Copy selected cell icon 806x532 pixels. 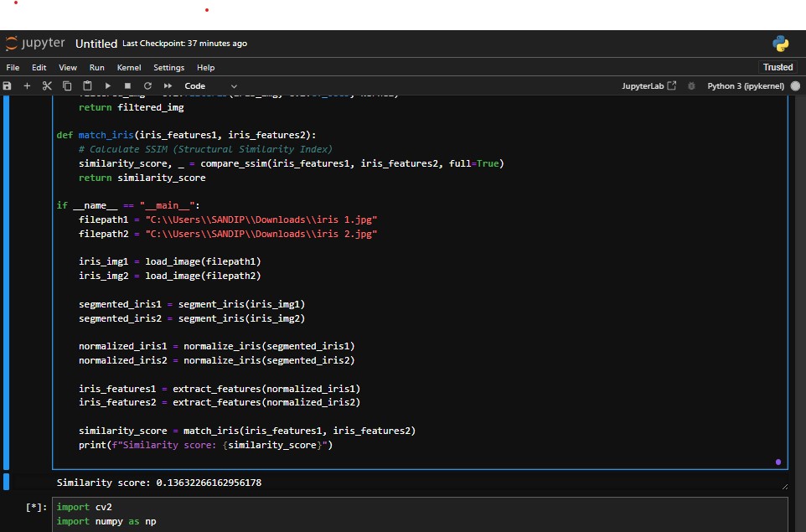click(x=67, y=85)
